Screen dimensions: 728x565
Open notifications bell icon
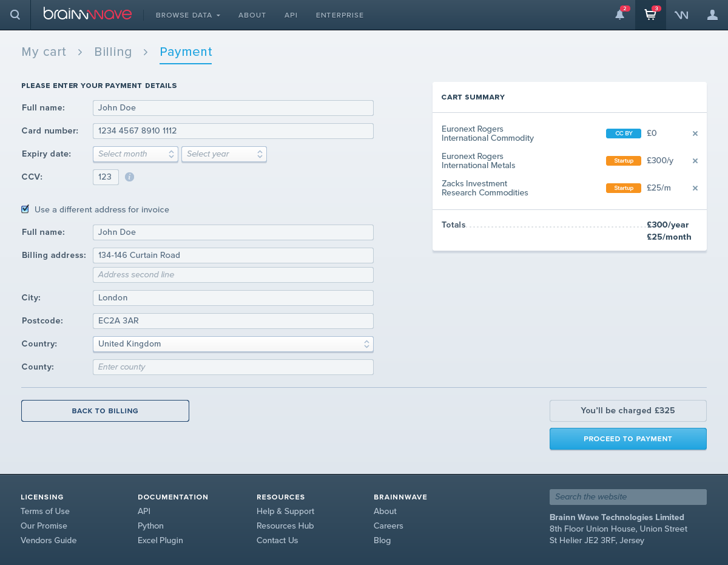[619, 15]
